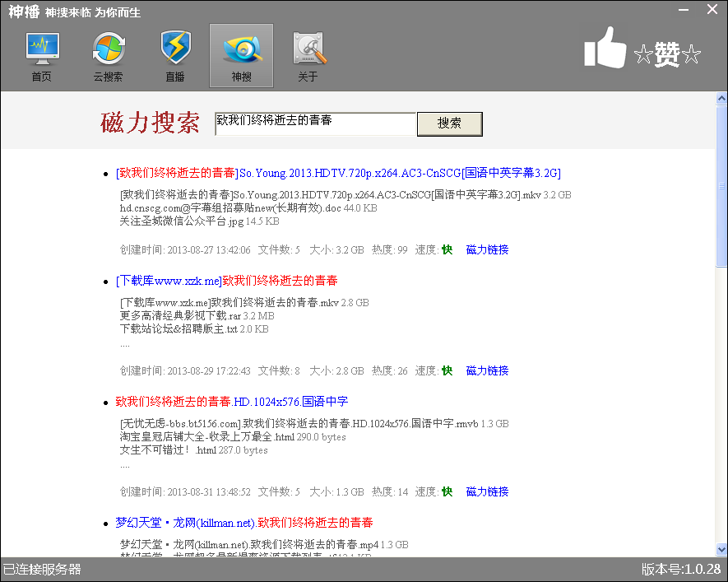
Task: Click the vertical scrollbar thumb
Action: tap(721, 185)
